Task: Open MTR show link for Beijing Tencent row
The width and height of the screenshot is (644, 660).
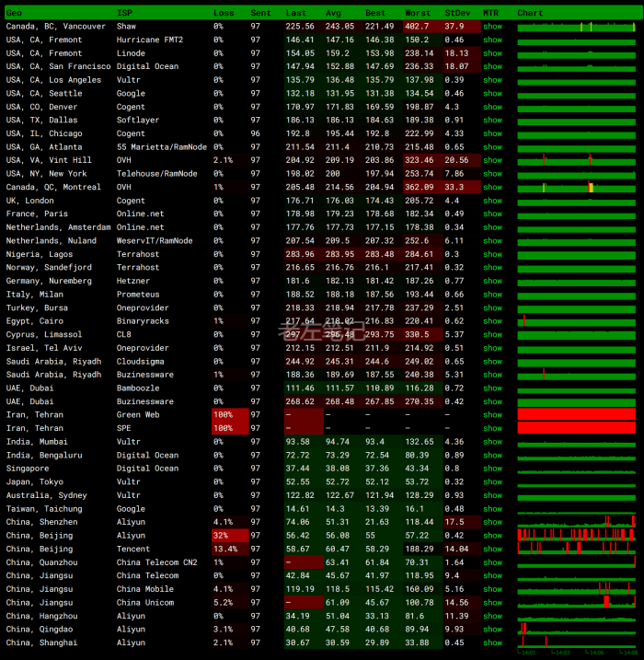Action: click(x=493, y=549)
